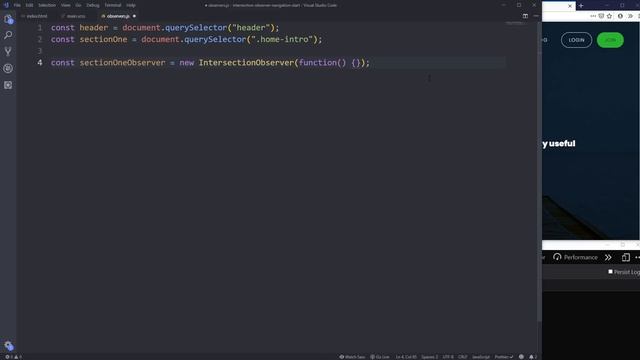This screenshot has width=640, height=360.
Task: Click line number 4 in the gutter
Action: pyautogui.click(x=40, y=62)
